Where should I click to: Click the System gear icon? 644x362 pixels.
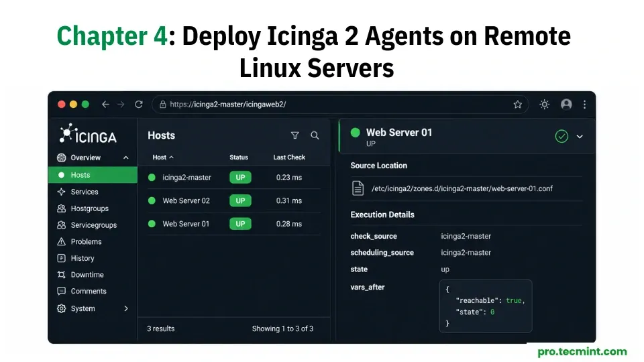[61, 308]
